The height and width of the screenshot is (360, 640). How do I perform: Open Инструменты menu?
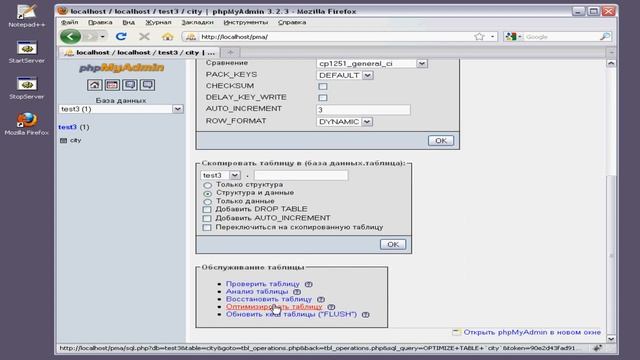point(246,22)
